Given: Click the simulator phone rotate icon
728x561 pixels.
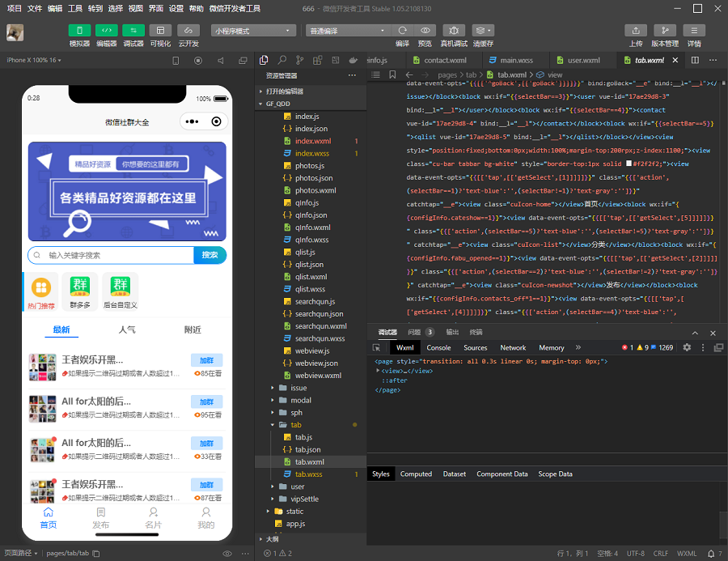Looking at the screenshot, I should 176,61.
